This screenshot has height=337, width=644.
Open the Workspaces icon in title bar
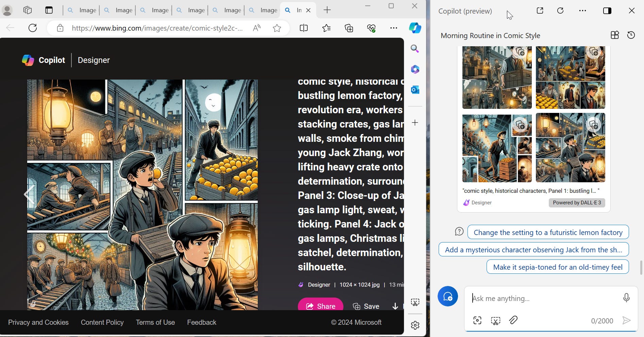point(28,10)
